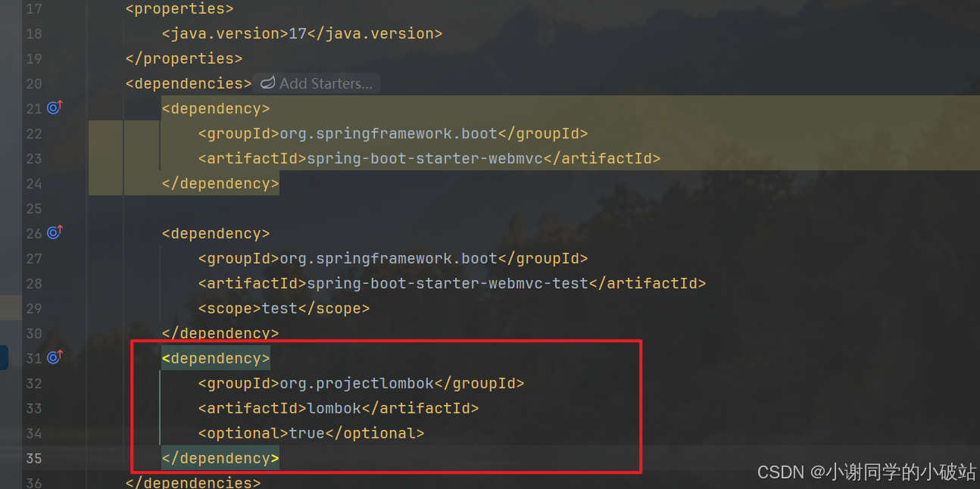Click highlighted opening dependency tag on line 31

216,358
